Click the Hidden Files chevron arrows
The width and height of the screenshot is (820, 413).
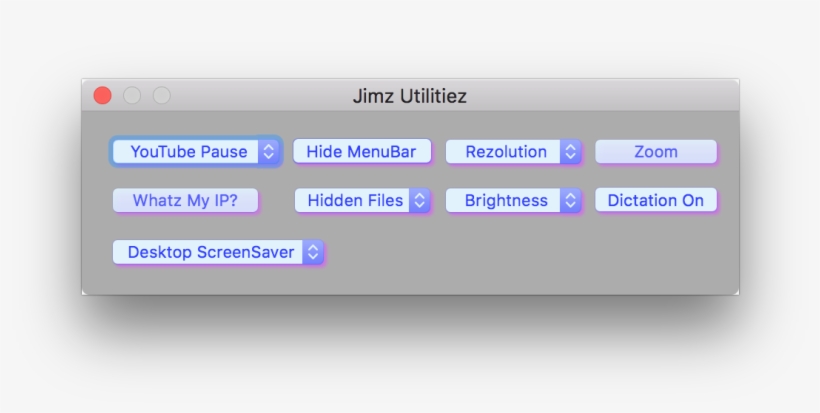point(420,201)
